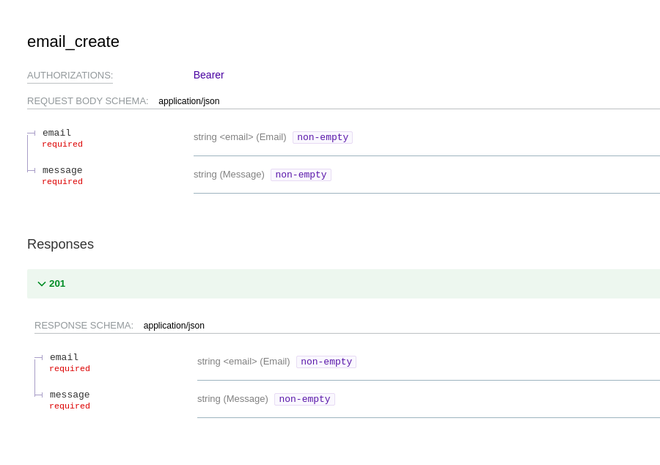Open the Bearer authorization link

tap(209, 75)
